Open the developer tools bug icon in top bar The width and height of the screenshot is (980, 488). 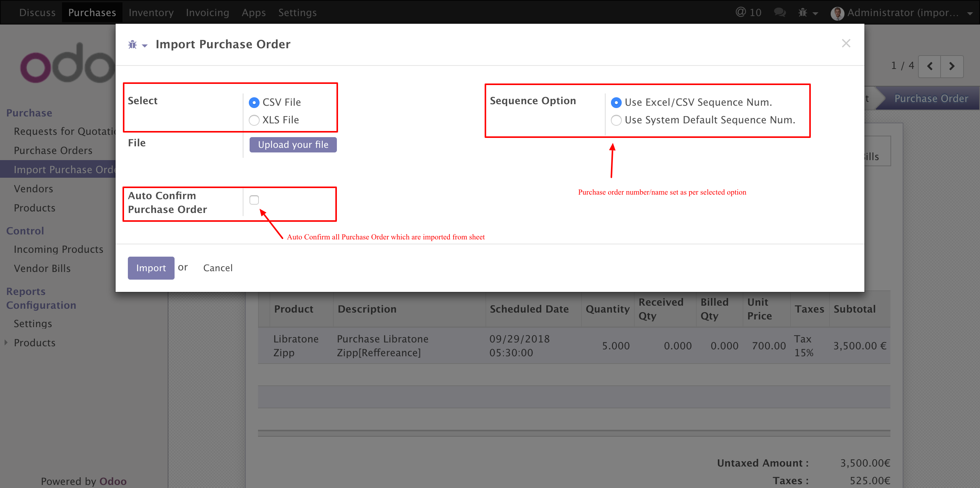click(803, 13)
